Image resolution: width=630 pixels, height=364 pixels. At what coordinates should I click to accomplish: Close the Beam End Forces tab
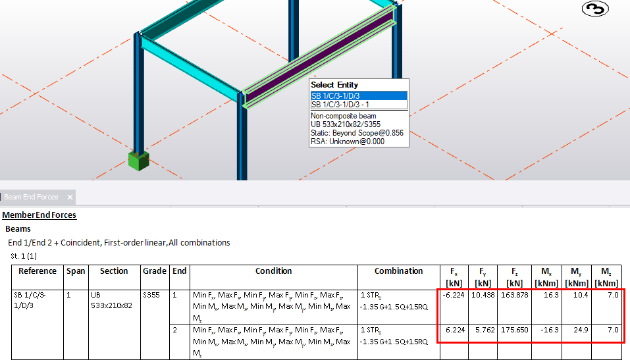[x=70, y=197]
